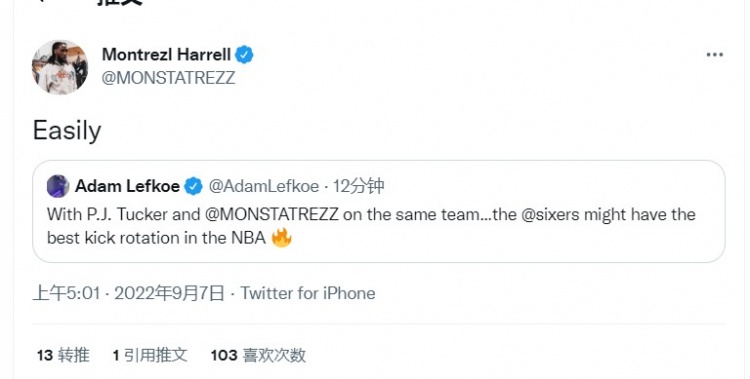Open the three-dot more options menu
This screenshot has width=750, height=379.
tap(715, 55)
